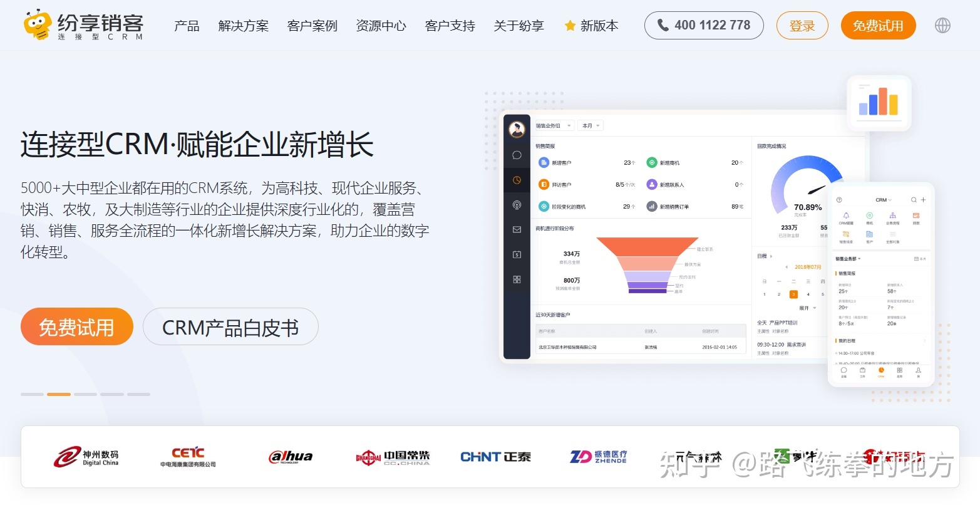Open the 销售业务部 dropdown on mobile

tap(848, 259)
